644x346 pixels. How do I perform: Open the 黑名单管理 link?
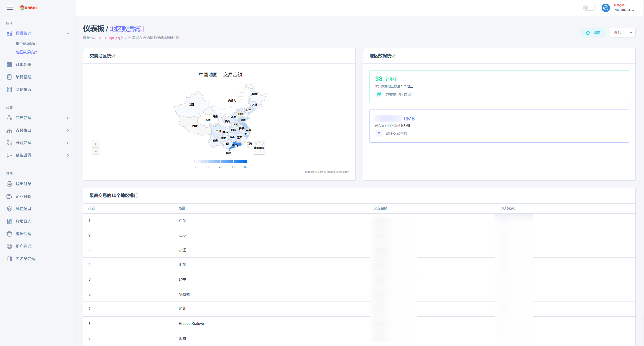pos(25,259)
